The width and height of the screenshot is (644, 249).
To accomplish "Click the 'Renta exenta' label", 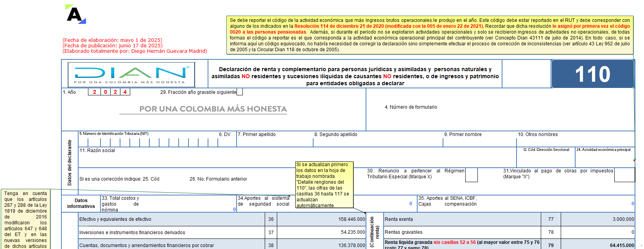I will point(399,219).
